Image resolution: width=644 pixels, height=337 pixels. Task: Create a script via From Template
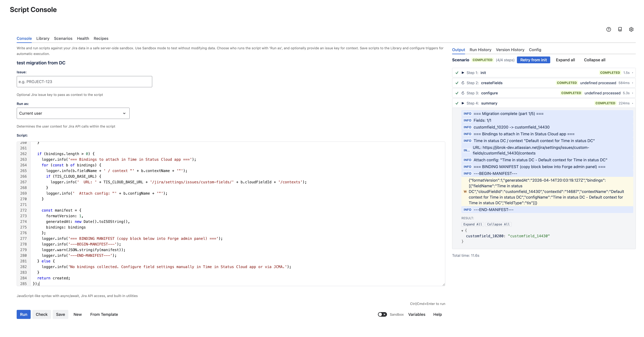point(104,314)
